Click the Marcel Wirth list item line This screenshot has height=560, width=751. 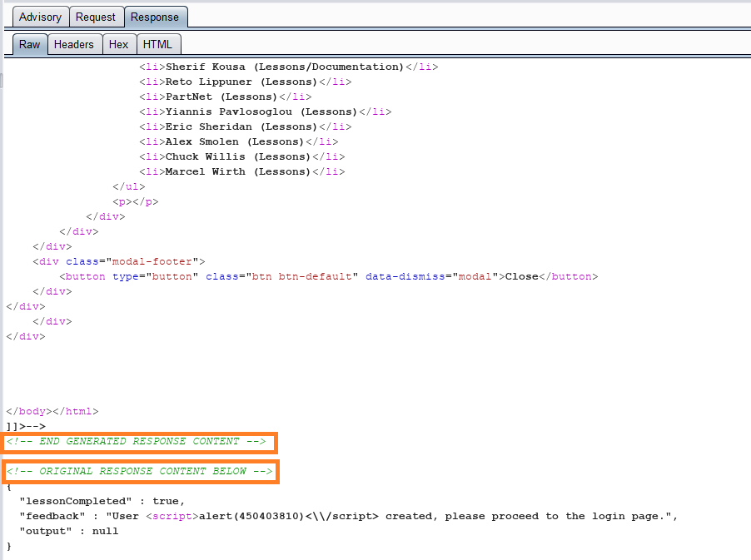tap(242, 172)
